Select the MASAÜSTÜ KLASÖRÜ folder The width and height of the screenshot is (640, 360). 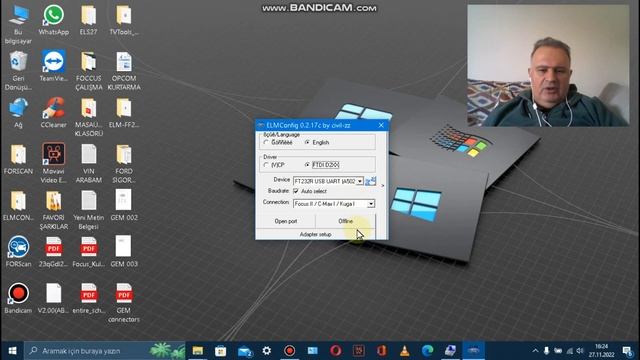click(89, 117)
